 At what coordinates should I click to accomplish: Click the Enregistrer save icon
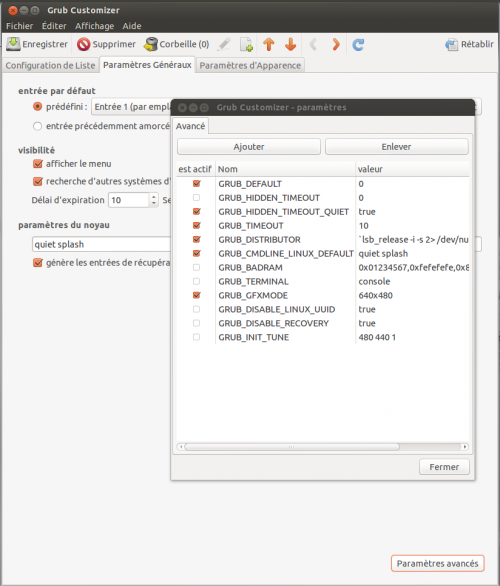point(13,44)
